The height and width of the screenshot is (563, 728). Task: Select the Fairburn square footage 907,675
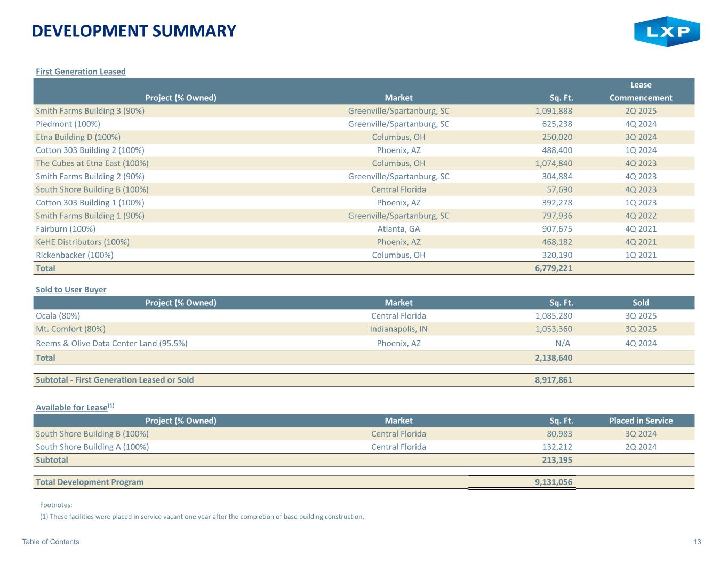pos(557,229)
